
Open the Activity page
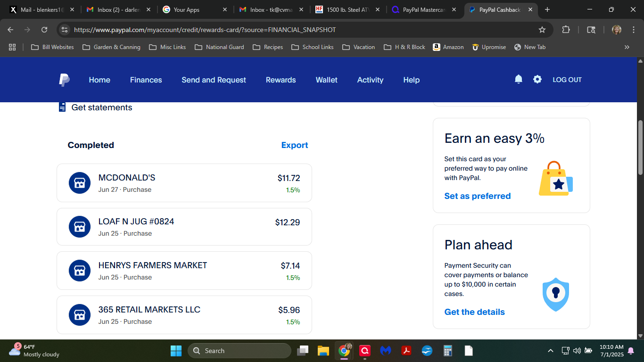(x=370, y=80)
